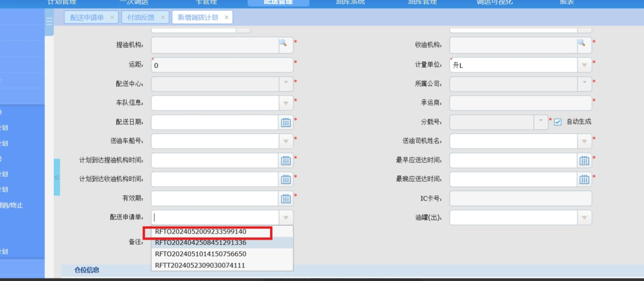Viewport: 644px width, 281px height.
Task: Open calendar for 计划到达提油机构时间
Action: [x=286, y=160]
